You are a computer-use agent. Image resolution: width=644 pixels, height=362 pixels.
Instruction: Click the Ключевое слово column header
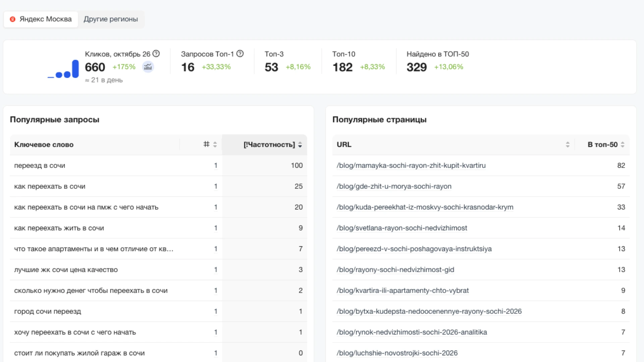point(44,144)
